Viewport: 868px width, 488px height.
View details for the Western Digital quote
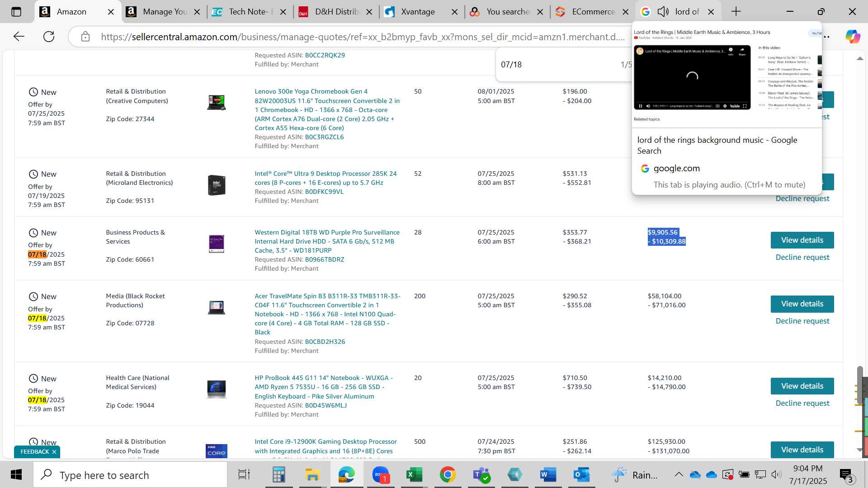(802, 240)
